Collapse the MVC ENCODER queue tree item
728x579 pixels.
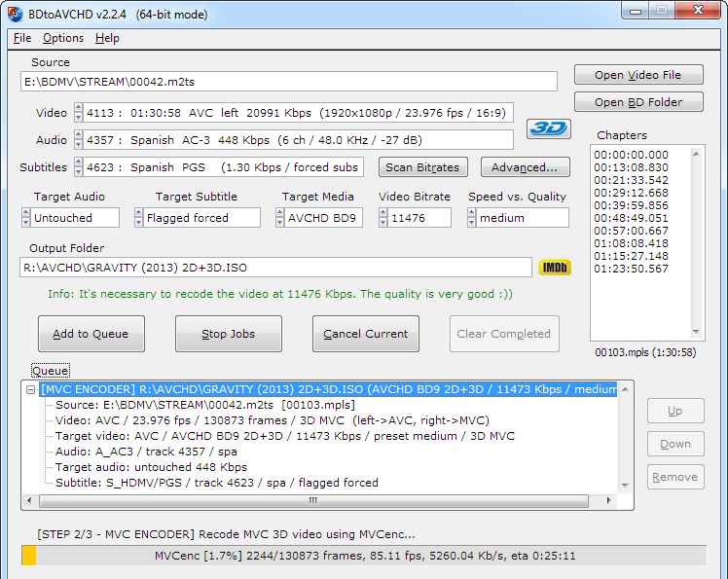pyautogui.click(x=30, y=389)
